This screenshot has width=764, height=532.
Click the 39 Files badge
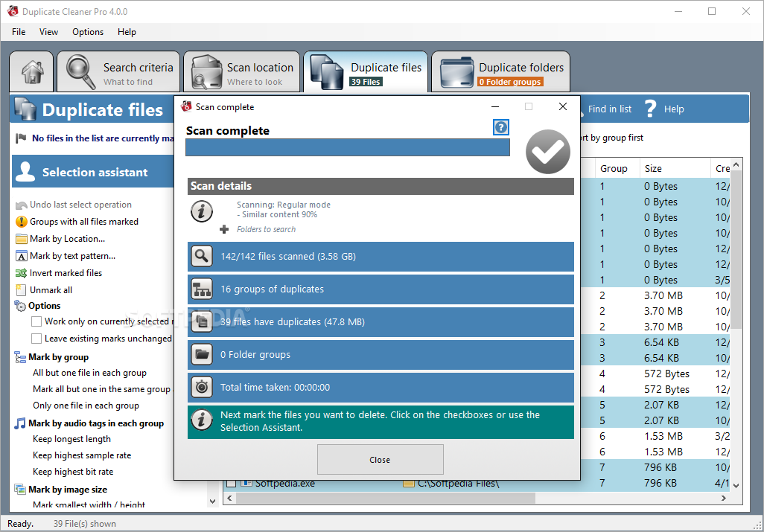point(366,82)
